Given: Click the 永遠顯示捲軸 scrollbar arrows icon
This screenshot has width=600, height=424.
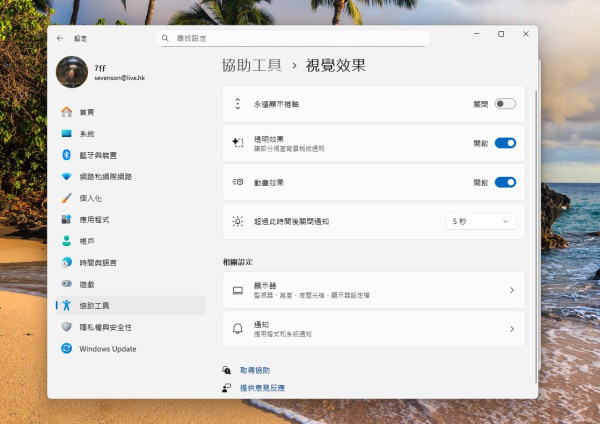Looking at the screenshot, I should pos(238,104).
